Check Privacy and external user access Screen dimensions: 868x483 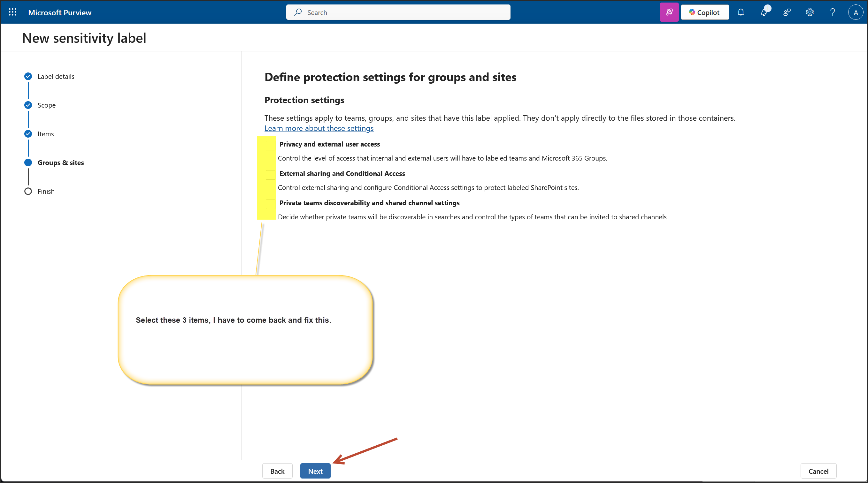(x=270, y=145)
